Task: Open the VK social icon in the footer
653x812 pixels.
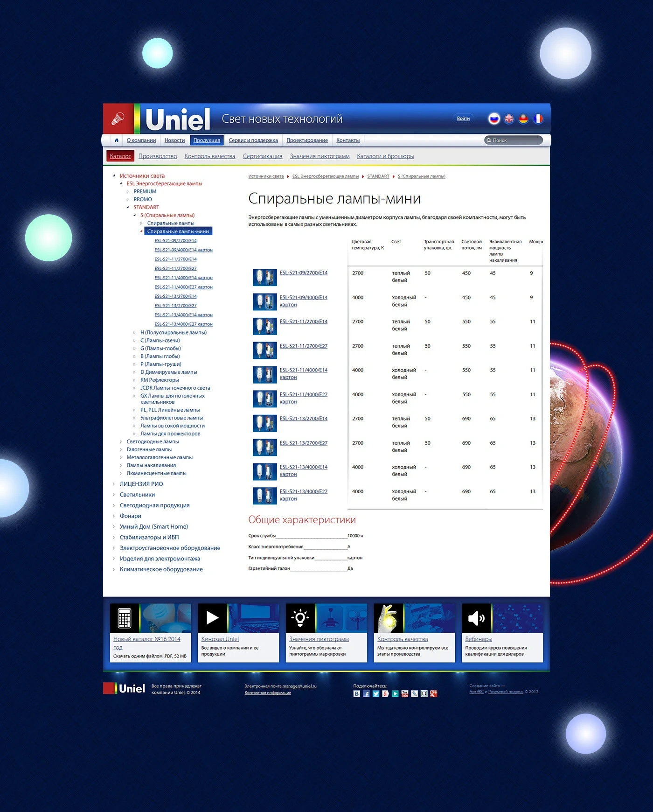Action: tap(357, 694)
